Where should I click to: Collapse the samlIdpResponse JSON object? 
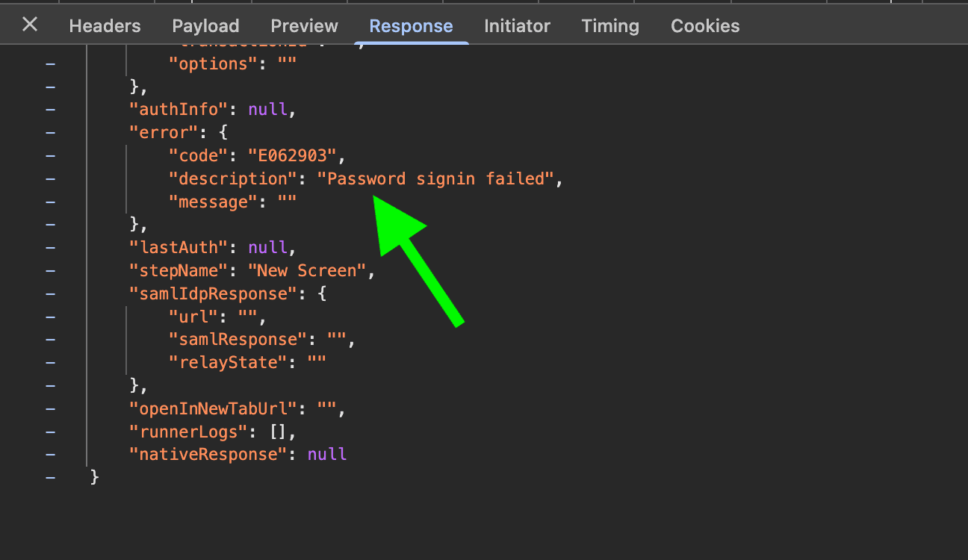pyautogui.click(x=50, y=293)
